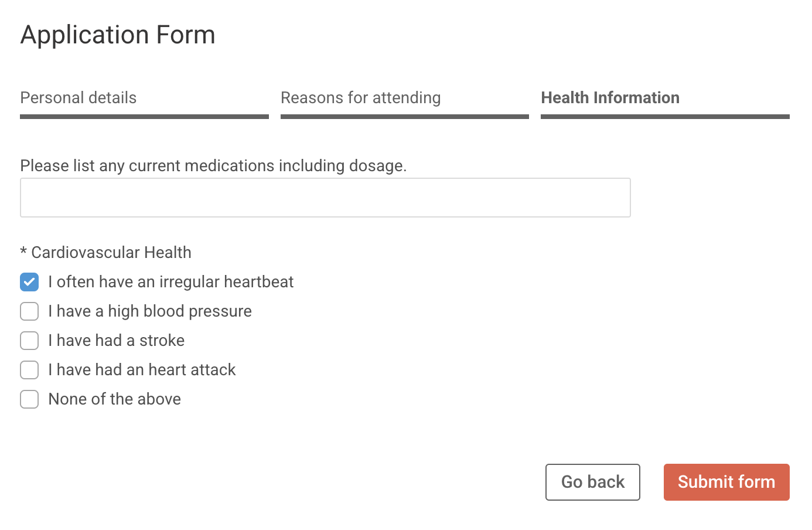Click the 'I often have an irregular heartbeat' label

click(171, 282)
